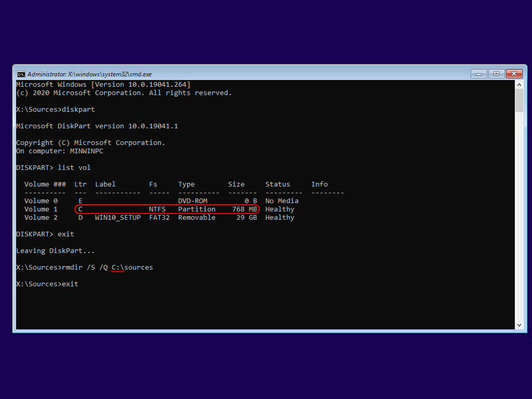Click the 'Removable' type cell
Screen dimensions: 532x399
pos(197,218)
